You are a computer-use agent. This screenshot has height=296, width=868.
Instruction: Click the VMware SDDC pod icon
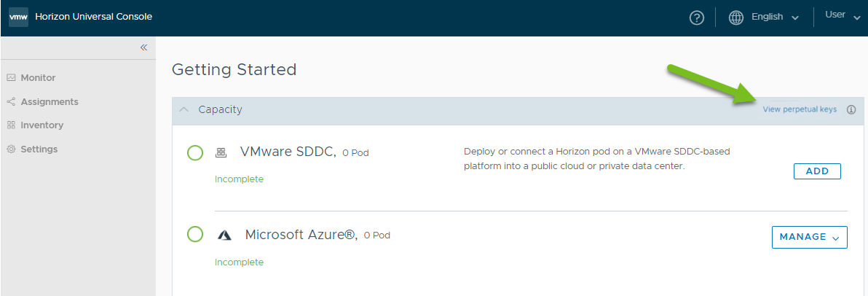(x=221, y=152)
